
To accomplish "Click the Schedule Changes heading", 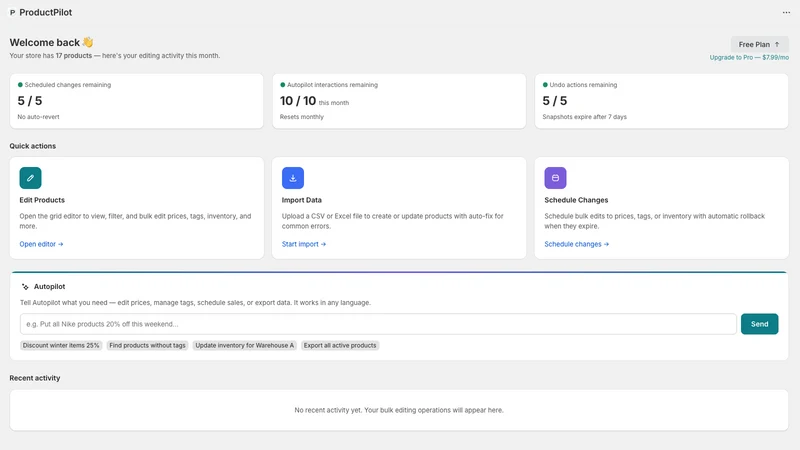I will pos(576,200).
